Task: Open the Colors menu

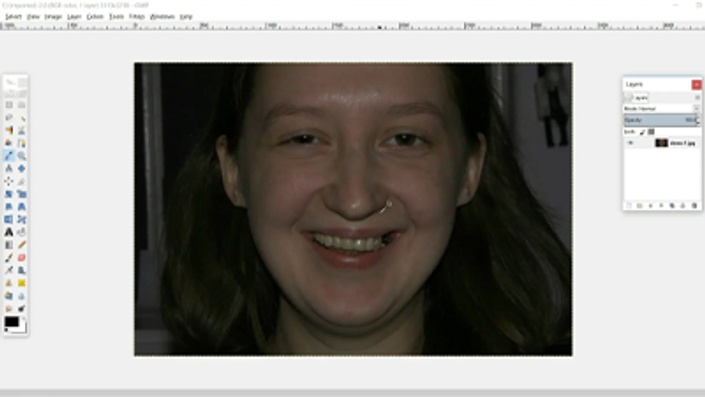Action: click(95, 17)
